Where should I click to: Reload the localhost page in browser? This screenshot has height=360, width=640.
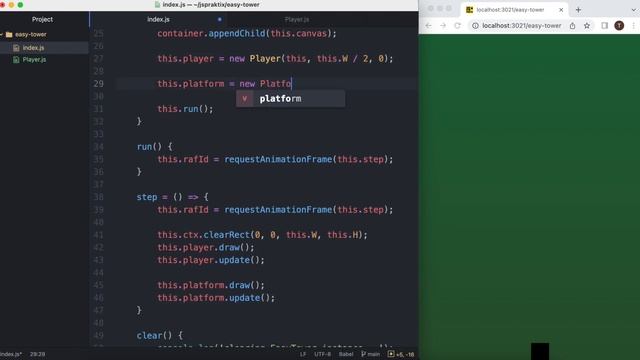pos(458,25)
